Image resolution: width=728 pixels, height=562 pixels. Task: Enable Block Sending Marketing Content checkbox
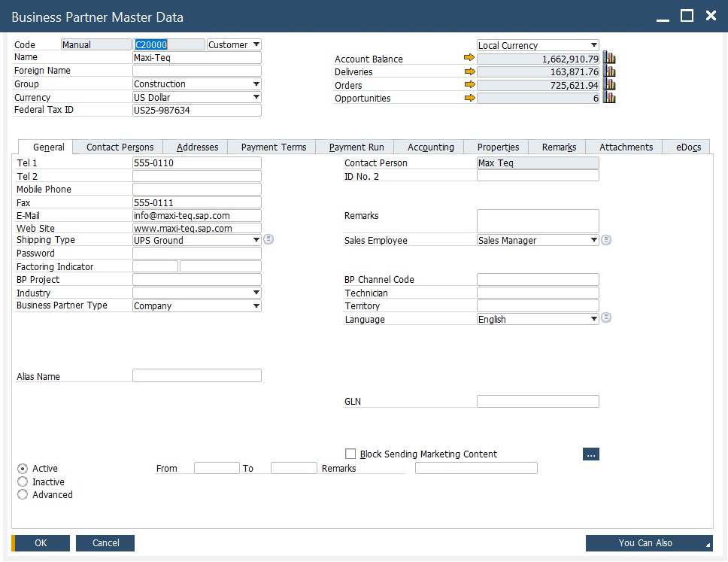pos(350,454)
